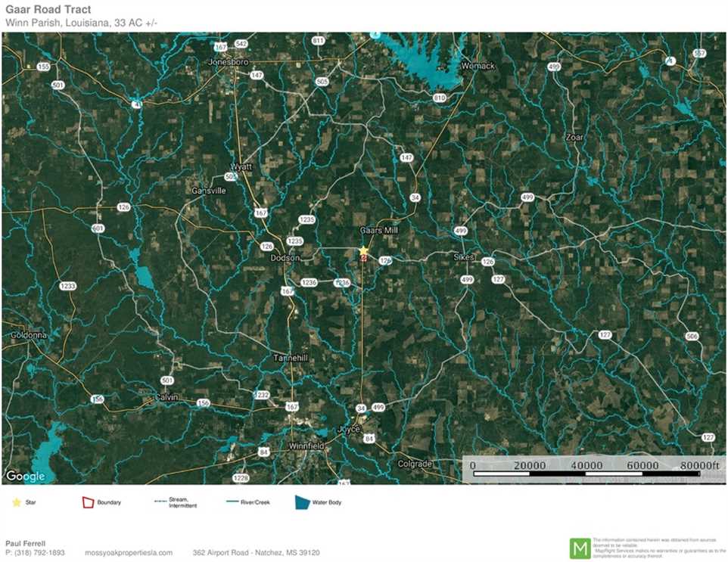This screenshot has height=562, width=728.
Task: Click the route 127 shield beside Sikes
Action: point(498,279)
